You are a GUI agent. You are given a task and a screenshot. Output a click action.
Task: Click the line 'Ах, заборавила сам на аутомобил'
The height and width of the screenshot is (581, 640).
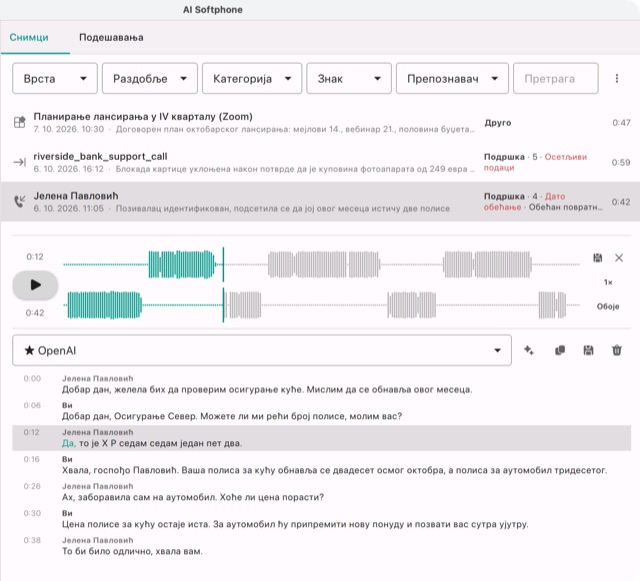(193, 497)
